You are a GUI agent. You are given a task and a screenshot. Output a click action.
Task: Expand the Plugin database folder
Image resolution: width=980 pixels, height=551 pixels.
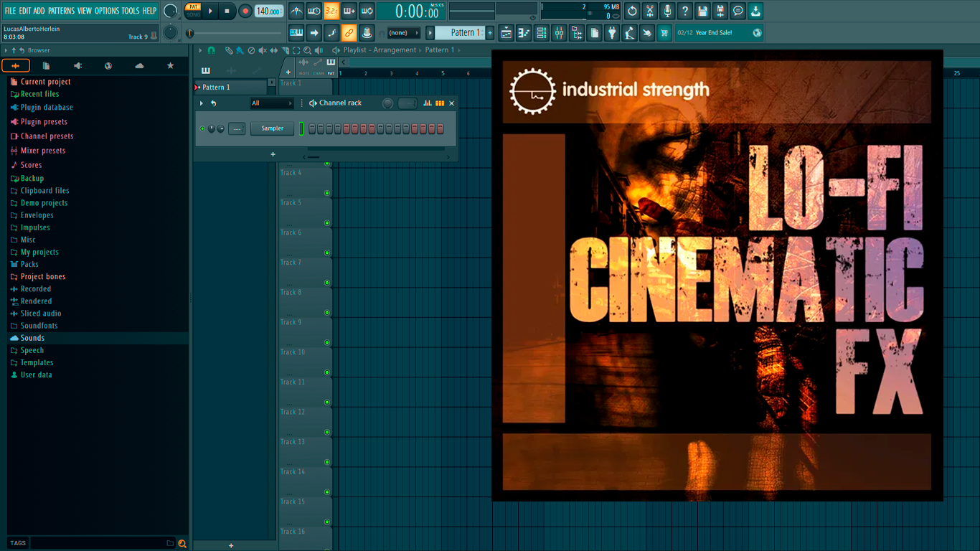(47, 108)
